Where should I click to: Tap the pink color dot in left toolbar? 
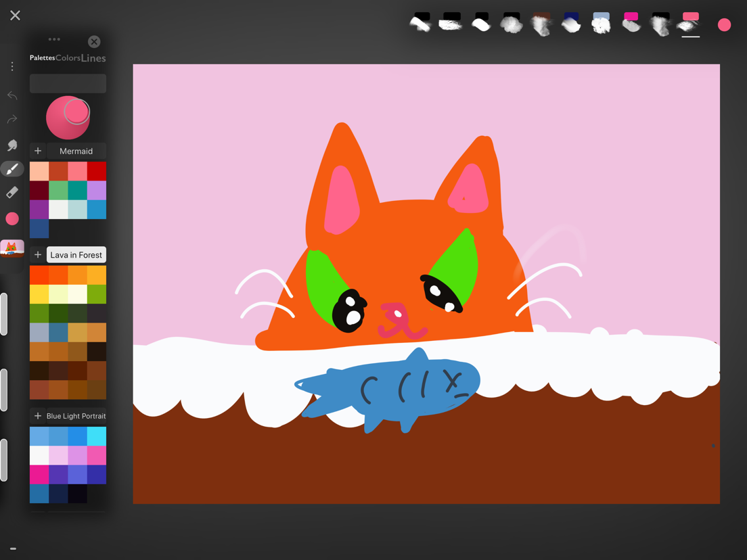(12, 218)
